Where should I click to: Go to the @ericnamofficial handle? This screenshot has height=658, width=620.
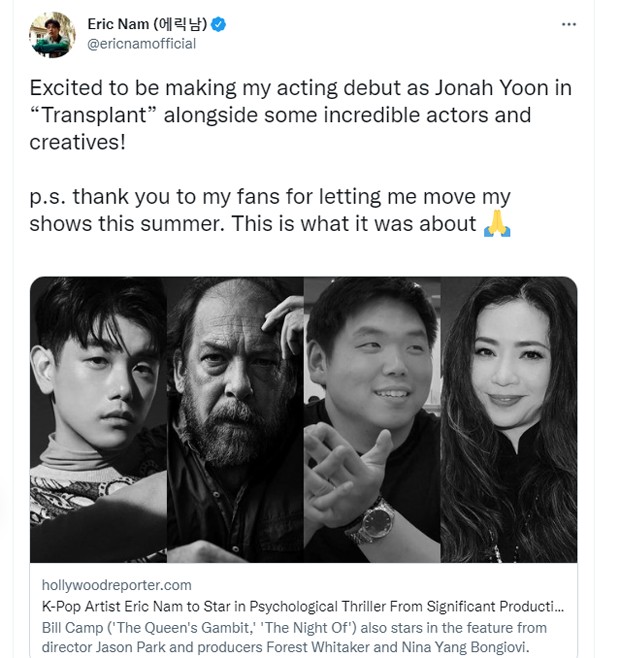coord(141,44)
